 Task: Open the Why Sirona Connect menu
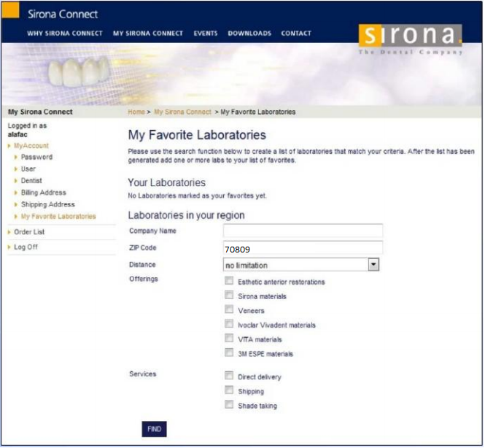coord(65,34)
